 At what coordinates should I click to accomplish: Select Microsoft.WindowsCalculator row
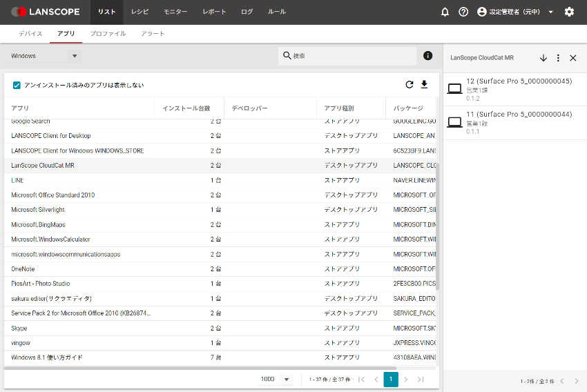pyautogui.click(x=220, y=239)
